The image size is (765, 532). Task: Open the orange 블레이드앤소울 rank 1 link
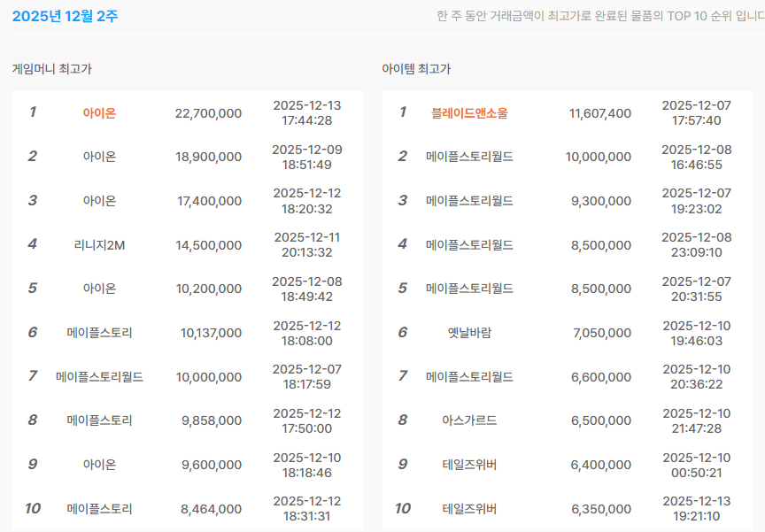click(469, 113)
